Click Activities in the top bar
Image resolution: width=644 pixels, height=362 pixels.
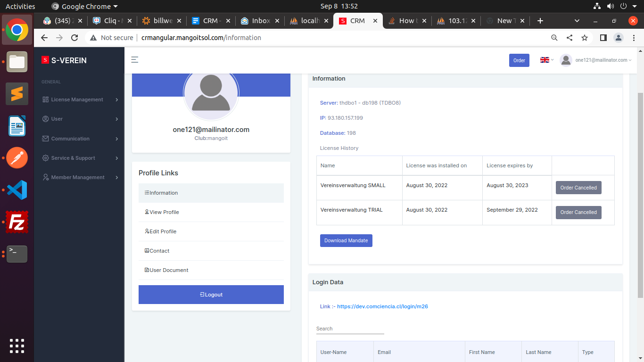pos(20,7)
